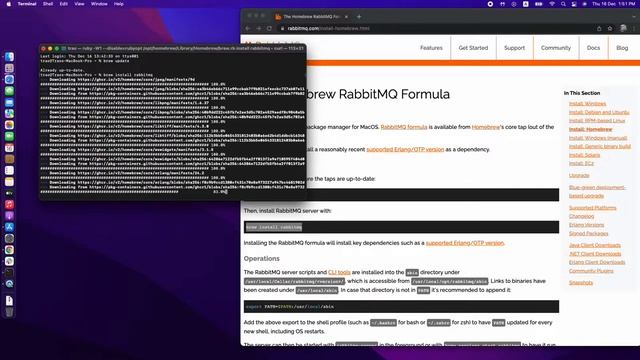Expand the browser tab search dropdown arrow
The height and width of the screenshot is (360, 640).
point(634,17)
